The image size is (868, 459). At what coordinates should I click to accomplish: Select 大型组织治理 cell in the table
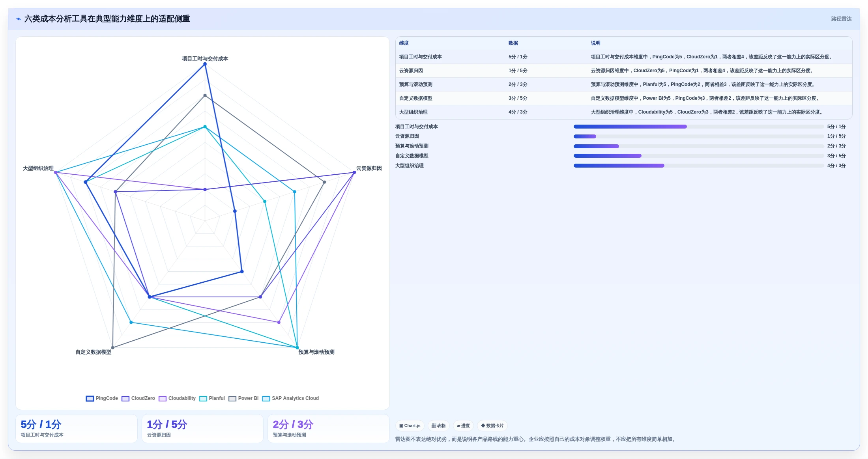pos(413,112)
